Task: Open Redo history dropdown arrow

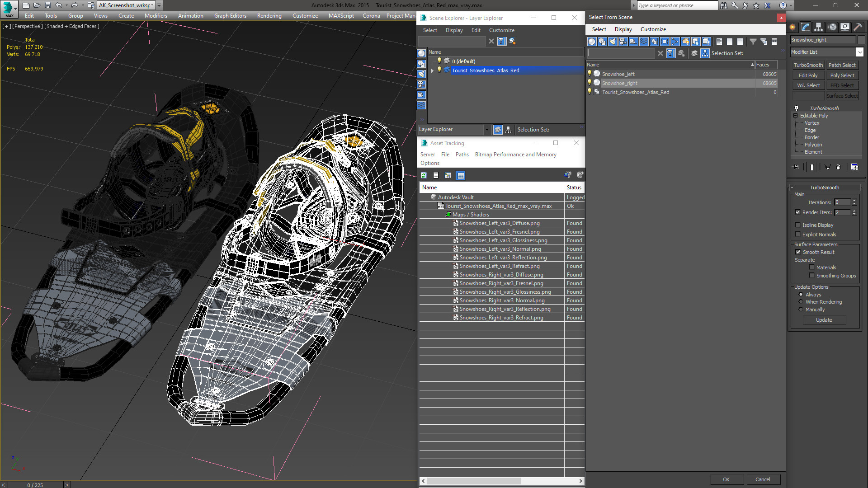Action: (83, 5)
